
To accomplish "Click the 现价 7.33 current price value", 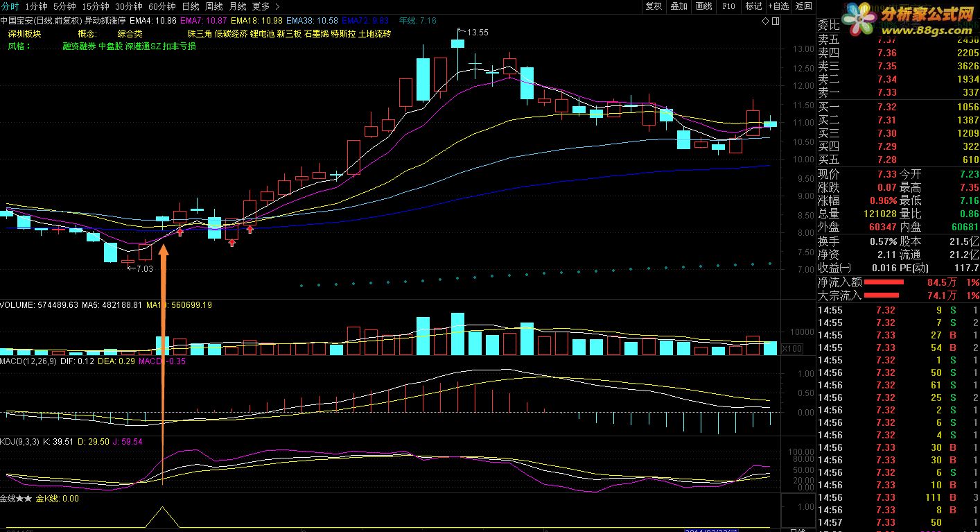I will click(x=886, y=174).
